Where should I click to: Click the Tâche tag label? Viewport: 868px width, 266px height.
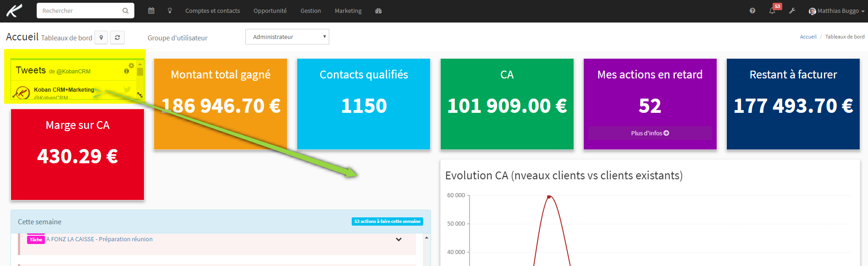[36, 240]
